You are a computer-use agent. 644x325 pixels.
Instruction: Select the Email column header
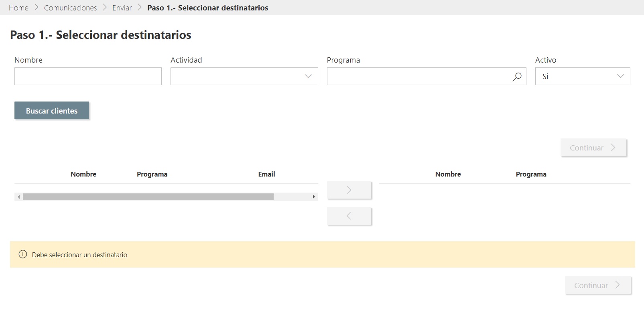pos(266,174)
